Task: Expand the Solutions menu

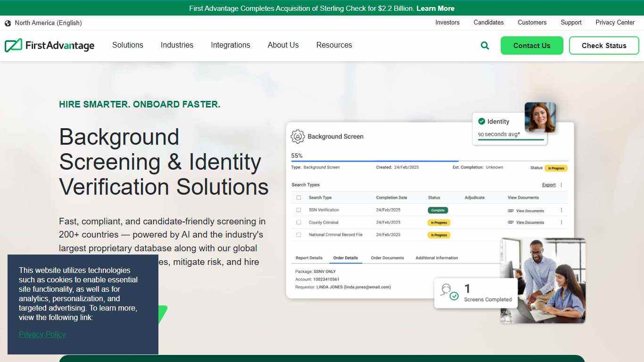Action: pos(127,45)
